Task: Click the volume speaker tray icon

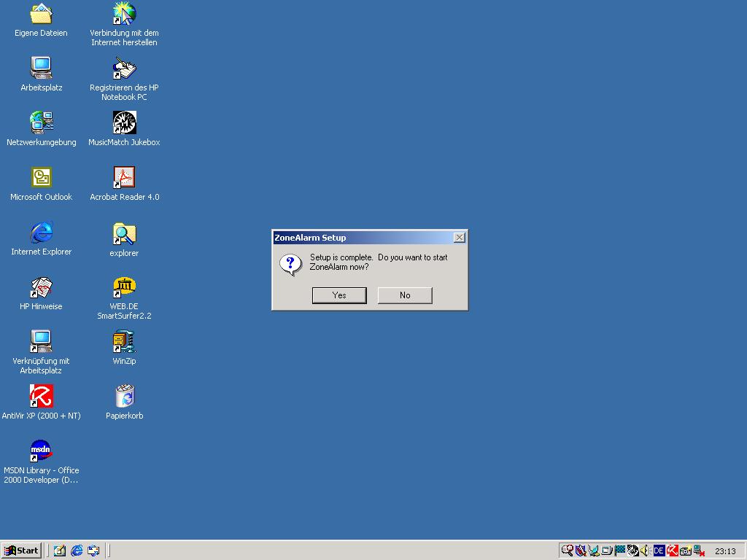Action: point(646,551)
